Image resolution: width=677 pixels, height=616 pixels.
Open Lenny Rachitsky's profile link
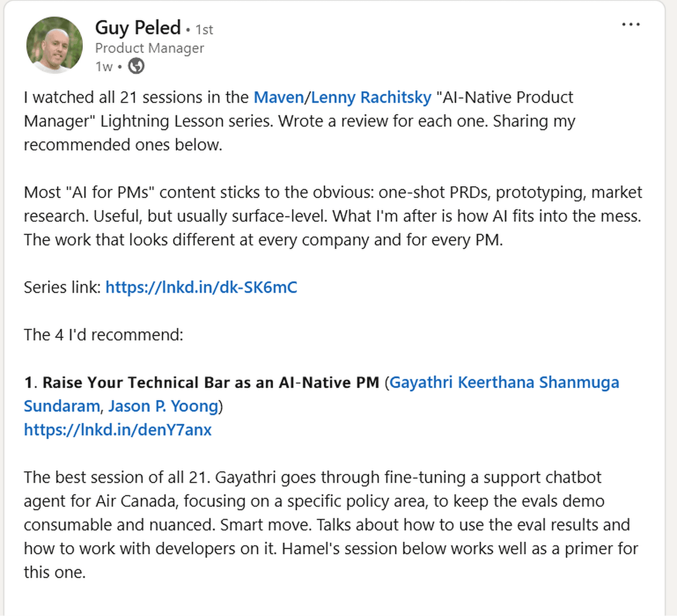[371, 97]
